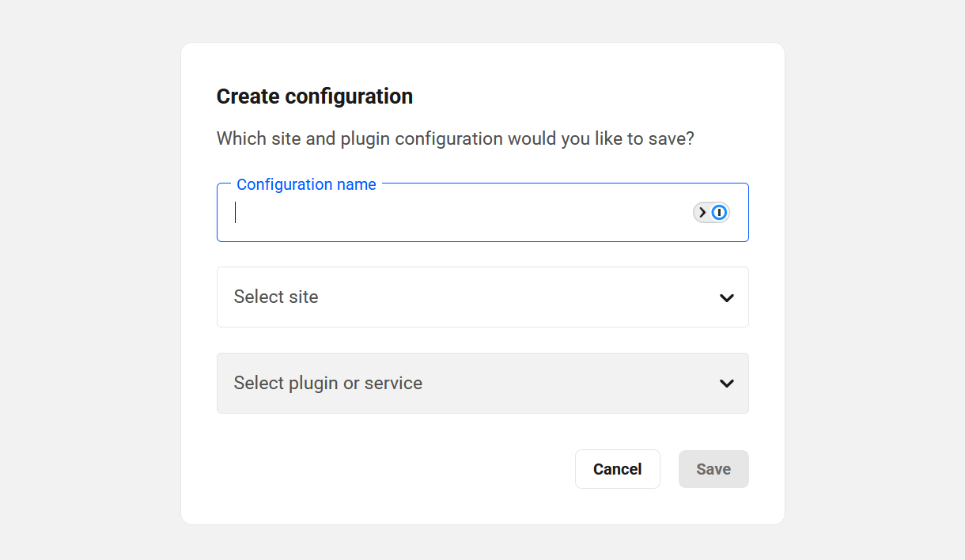Click the Save button
965x560 pixels.
click(713, 469)
